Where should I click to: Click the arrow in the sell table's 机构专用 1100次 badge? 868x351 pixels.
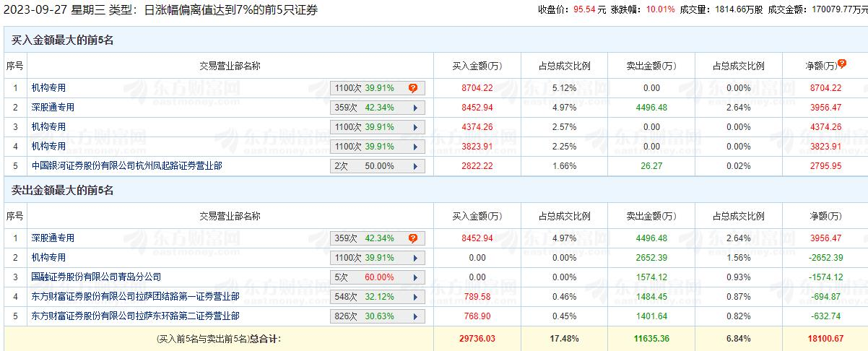(415, 258)
